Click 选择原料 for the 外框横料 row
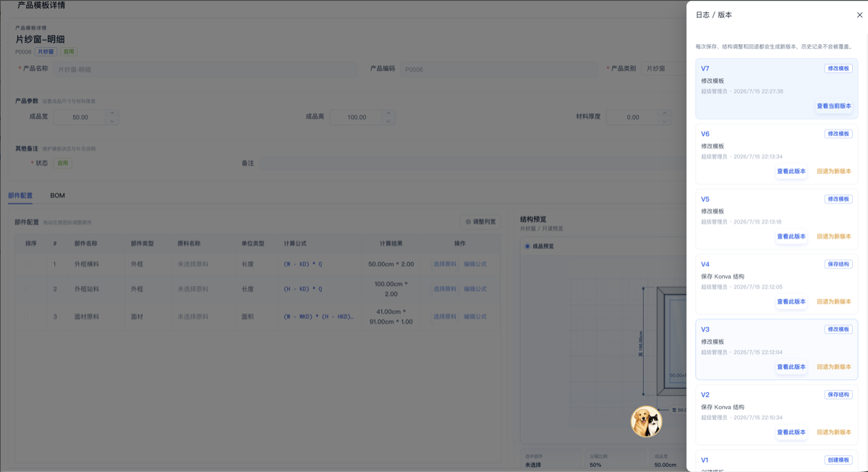 [445, 264]
